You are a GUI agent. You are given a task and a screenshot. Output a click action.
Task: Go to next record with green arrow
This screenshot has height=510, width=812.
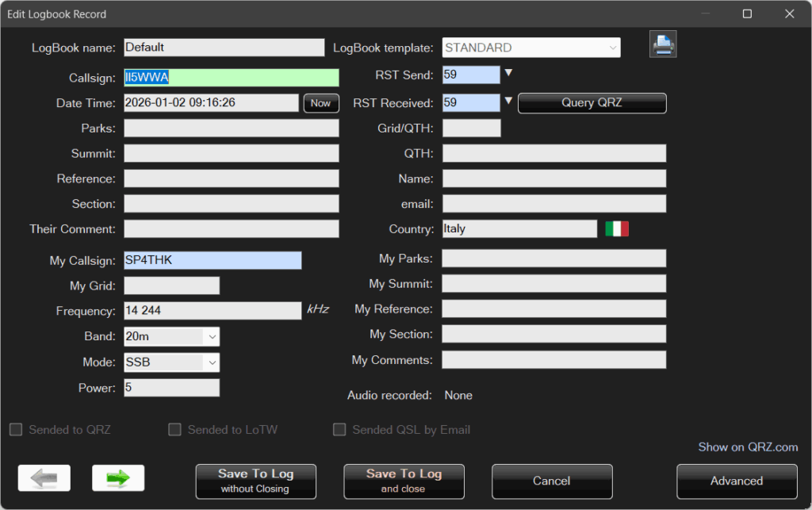(x=118, y=477)
